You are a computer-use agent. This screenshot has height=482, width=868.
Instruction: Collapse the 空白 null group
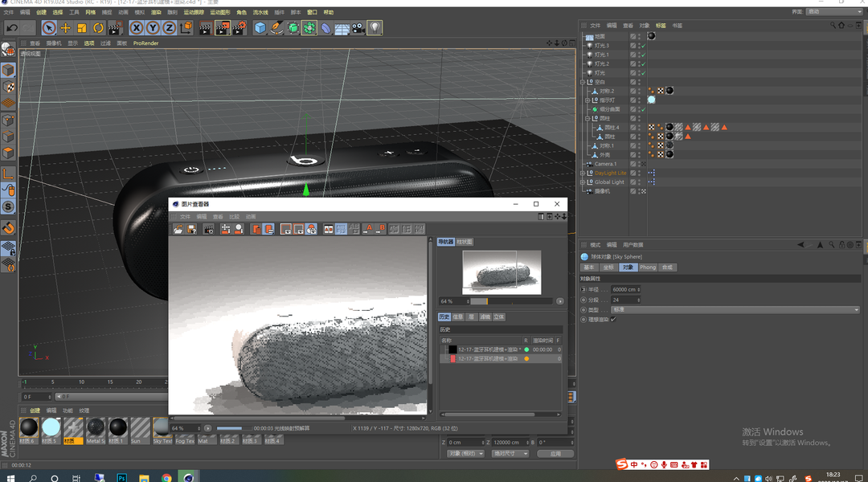(583, 82)
